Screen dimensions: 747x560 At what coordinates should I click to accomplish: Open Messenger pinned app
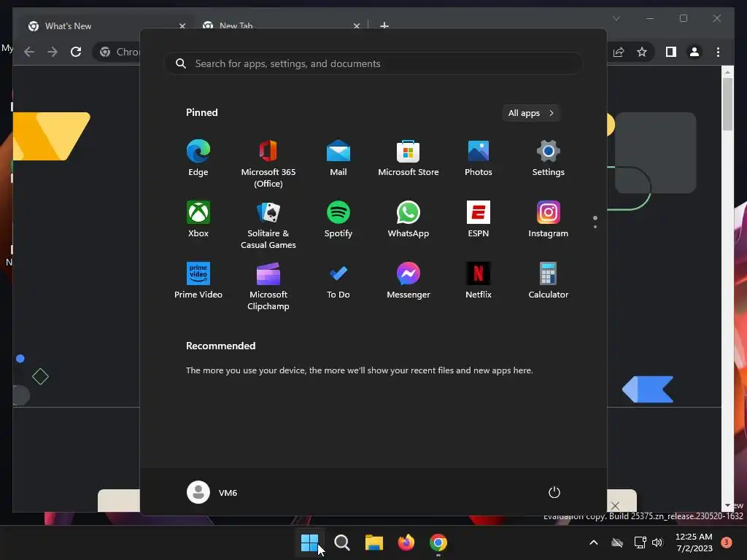tap(409, 281)
